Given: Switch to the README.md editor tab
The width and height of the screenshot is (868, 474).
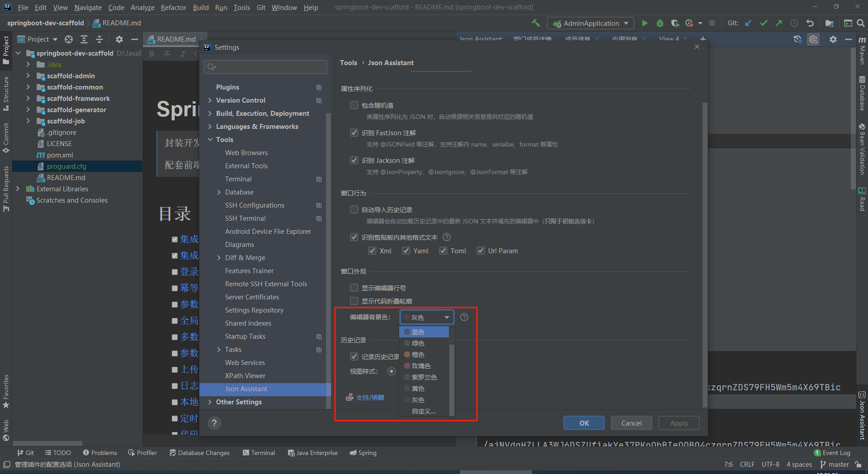Looking at the screenshot, I should coord(175,39).
